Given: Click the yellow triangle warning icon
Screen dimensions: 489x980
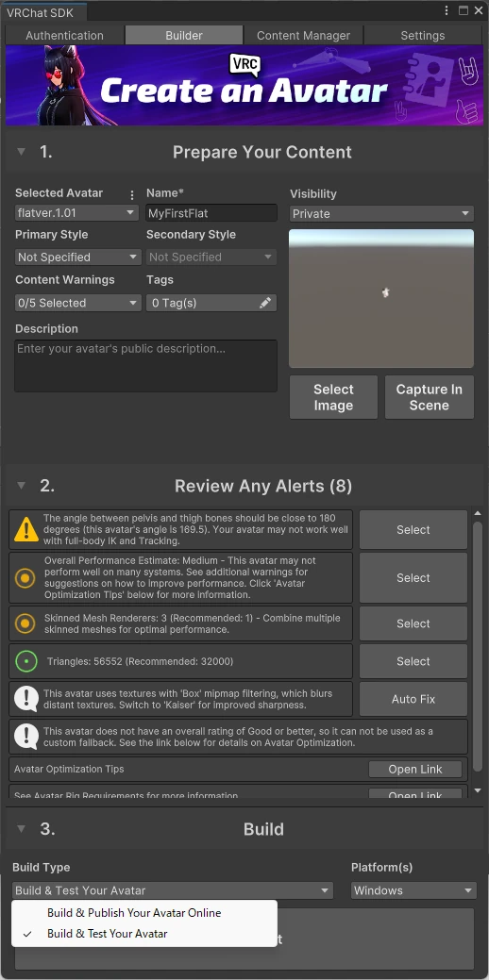Looking at the screenshot, I should (x=26, y=529).
